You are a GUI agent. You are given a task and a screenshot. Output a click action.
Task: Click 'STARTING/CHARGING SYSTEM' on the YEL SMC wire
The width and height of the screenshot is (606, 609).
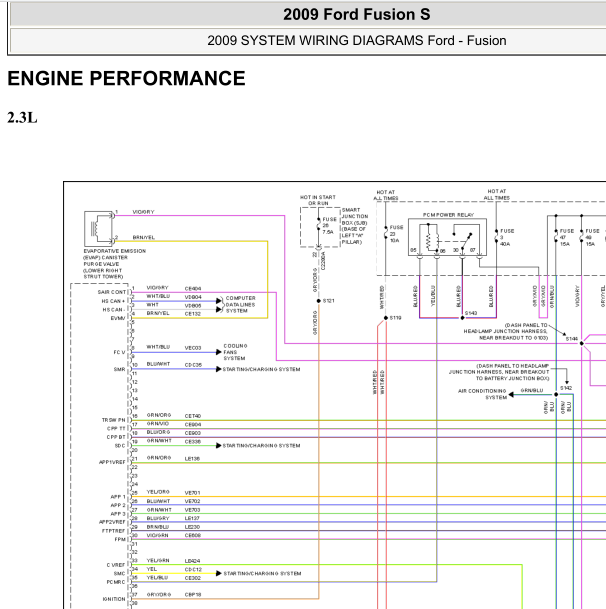click(x=262, y=573)
